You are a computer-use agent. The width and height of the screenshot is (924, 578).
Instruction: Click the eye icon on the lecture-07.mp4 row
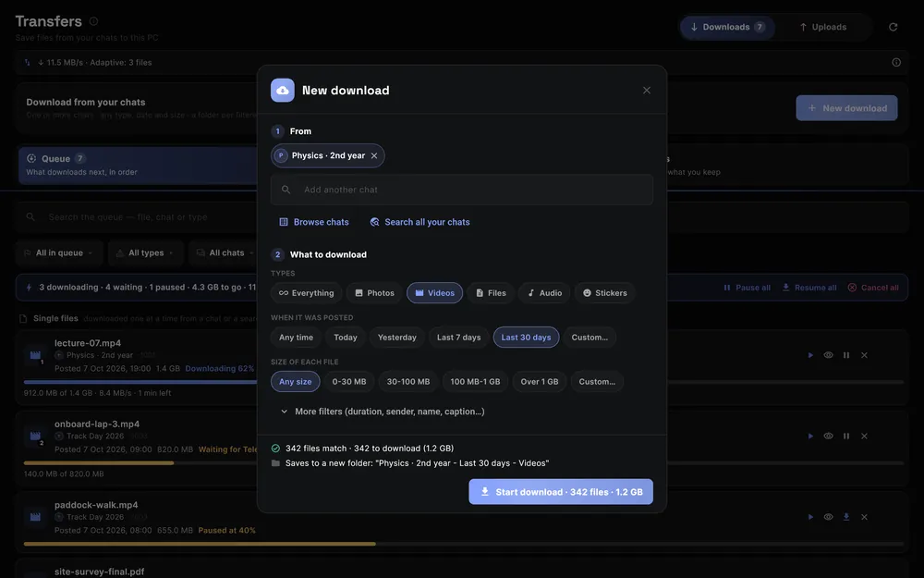tap(829, 355)
